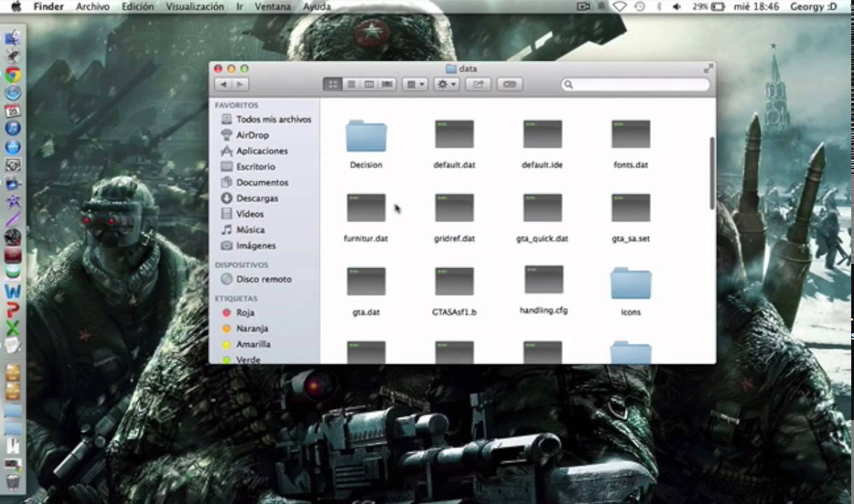Open the arrange-by dropdown
The image size is (854, 504).
(x=415, y=84)
